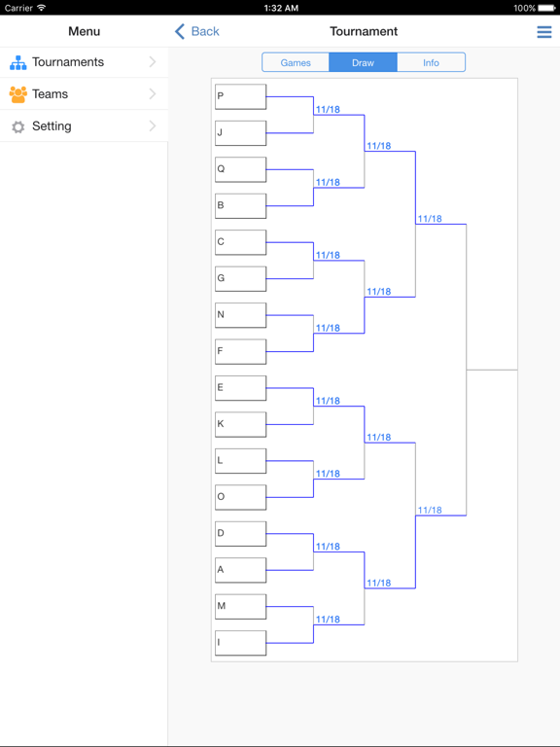Tap the Back chevron arrow icon
The height and width of the screenshot is (747, 560).
pyautogui.click(x=180, y=31)
